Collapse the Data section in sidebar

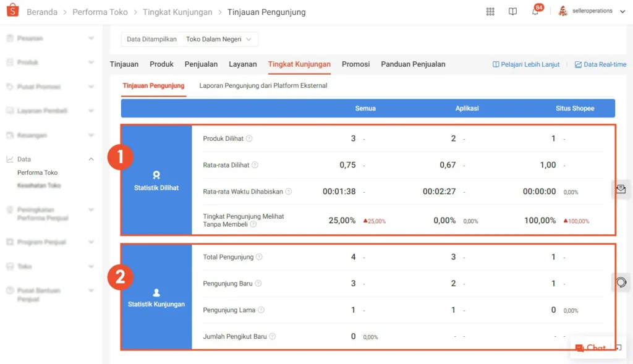92,159
